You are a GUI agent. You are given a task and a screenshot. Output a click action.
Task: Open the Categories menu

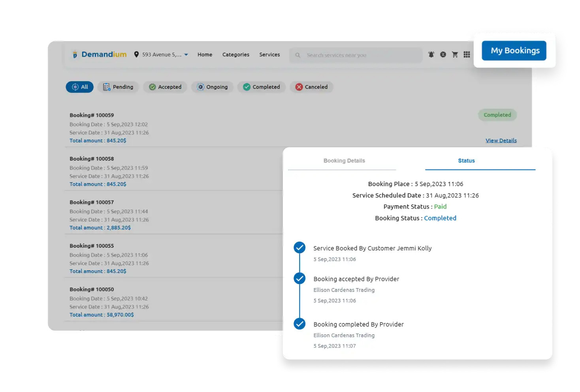point(235,55)
